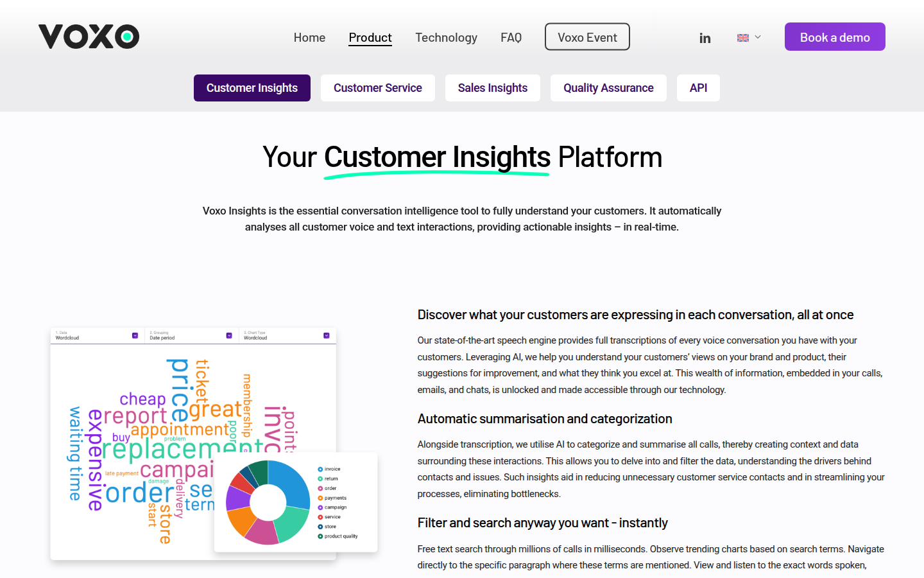Viewport: 924px width, 578px height.
Task: Click the UK flag language icon
Action: tap(743, 38)
